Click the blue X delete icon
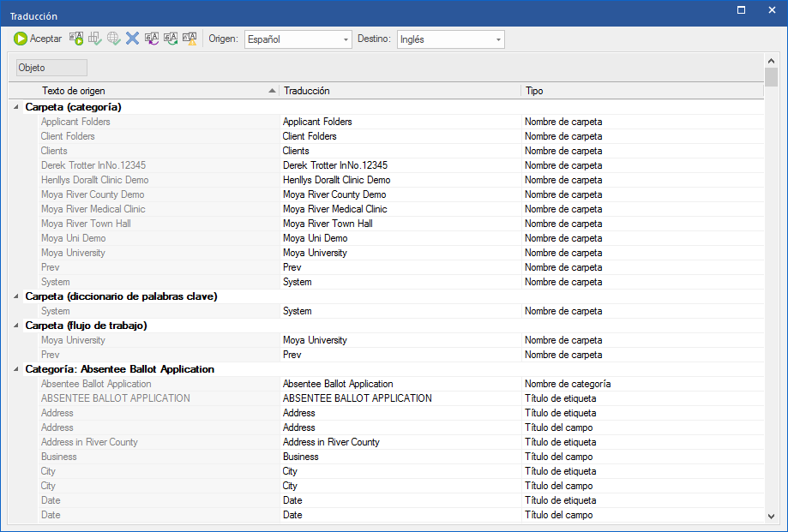 click(x=132, y=39)
